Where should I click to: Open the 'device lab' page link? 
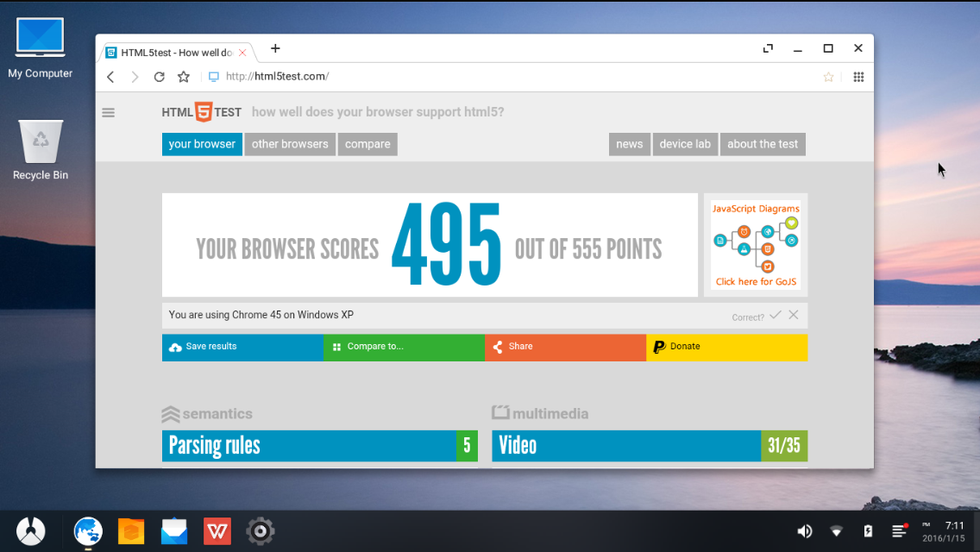(x=685, y=144)
